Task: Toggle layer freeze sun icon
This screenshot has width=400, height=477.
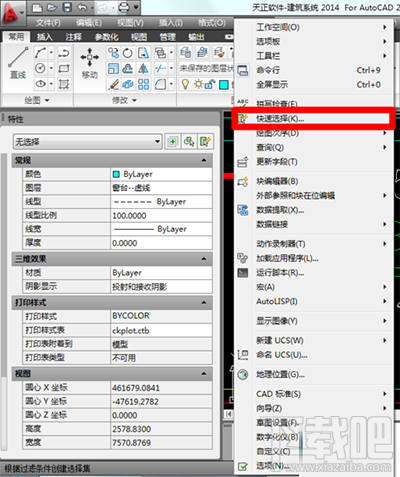Action: 198,84
